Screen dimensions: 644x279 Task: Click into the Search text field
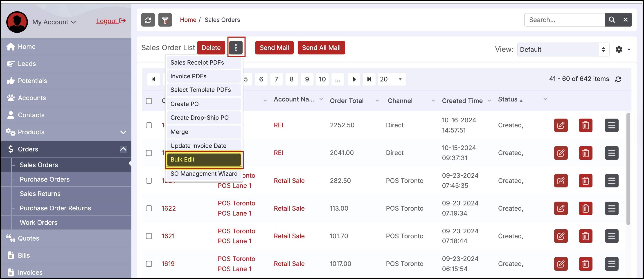[564, 20]
